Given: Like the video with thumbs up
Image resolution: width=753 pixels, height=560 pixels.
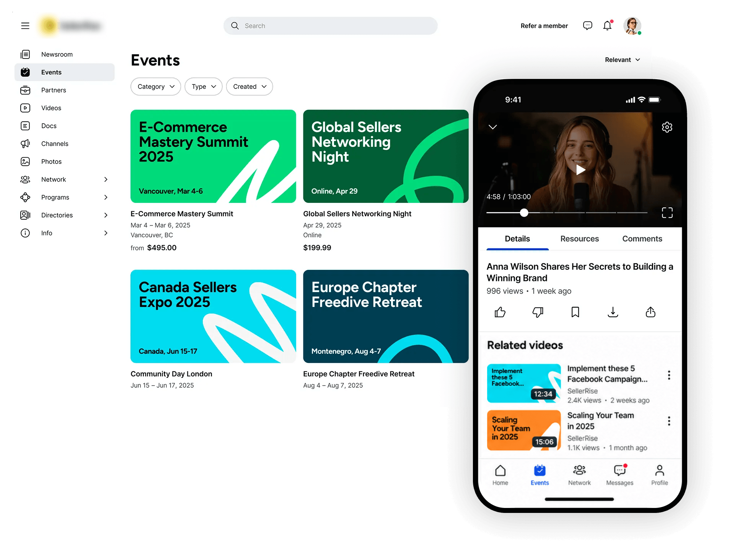Looking at the screenshot, I should (x=500, y=312).
